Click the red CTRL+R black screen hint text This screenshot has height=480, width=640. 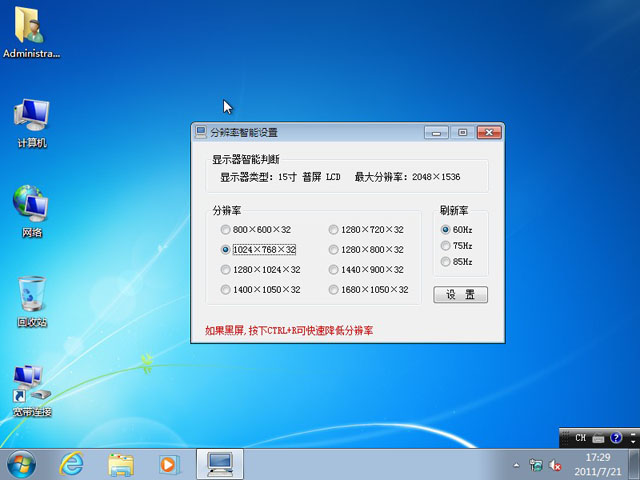(x=289, y=330)
